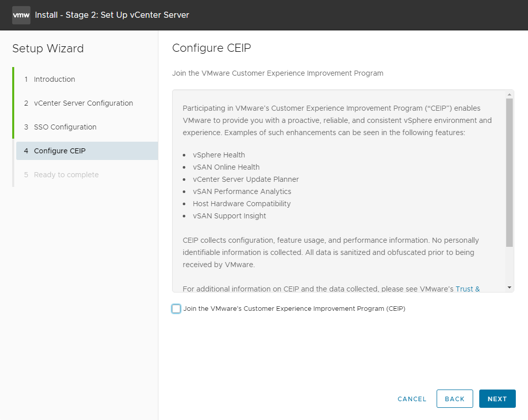Screen dimensions: 528x420
Task: Go to step 1 Introduction
Action: (54, 79)
